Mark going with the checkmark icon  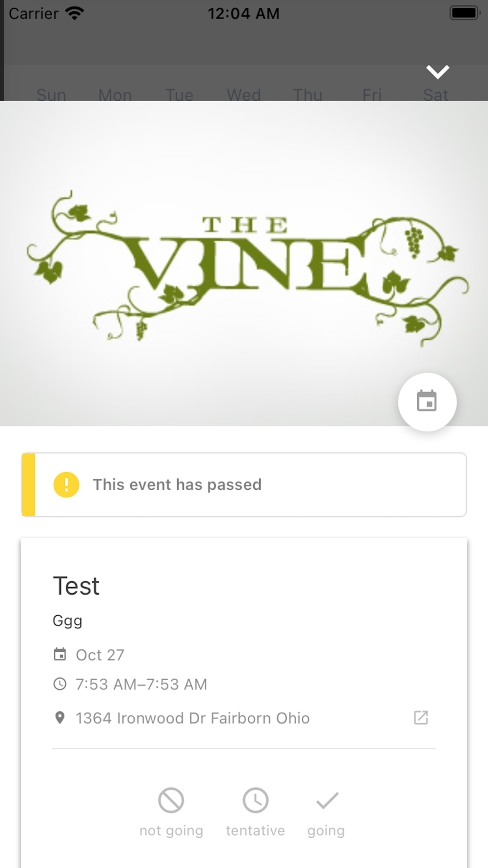click(x=326, y=800)
